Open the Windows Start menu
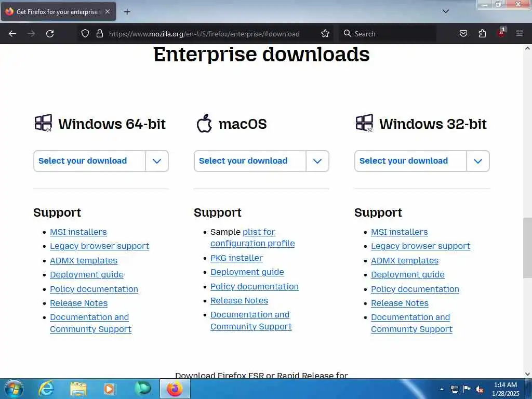 click(14, 389)
